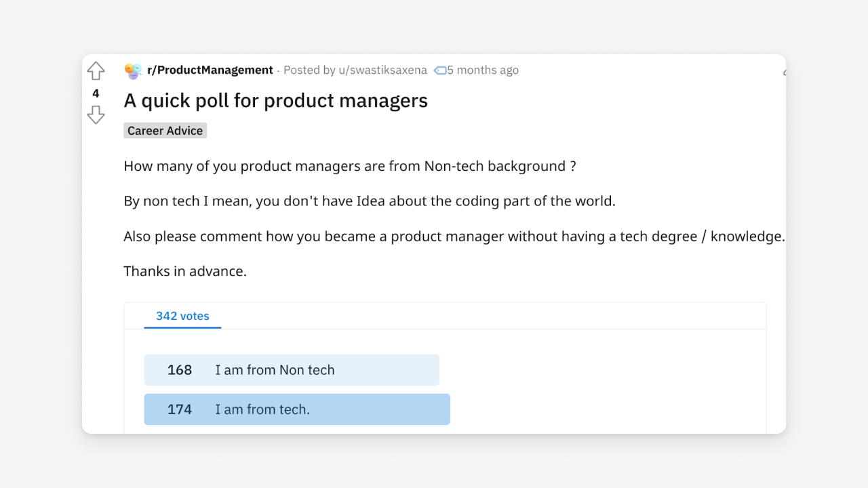Click the blue underline beneath "342 votes"
The image size is (868, 488).
(x=182, y=328)
